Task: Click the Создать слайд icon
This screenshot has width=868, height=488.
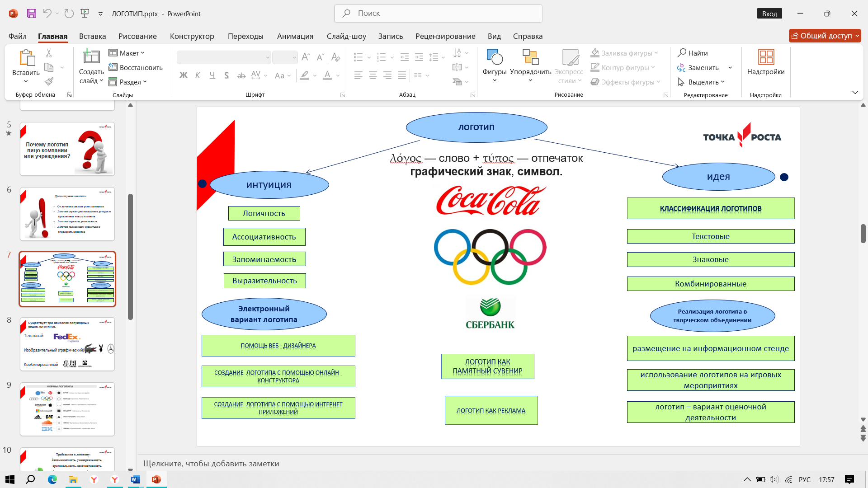Action: point(91,57)
